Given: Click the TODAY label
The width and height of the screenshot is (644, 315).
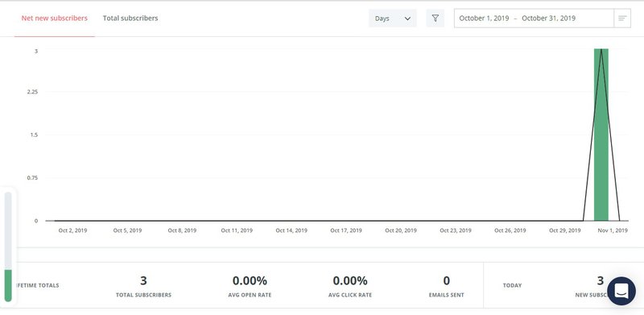Looking at the screenshot, I should [512, 285].
